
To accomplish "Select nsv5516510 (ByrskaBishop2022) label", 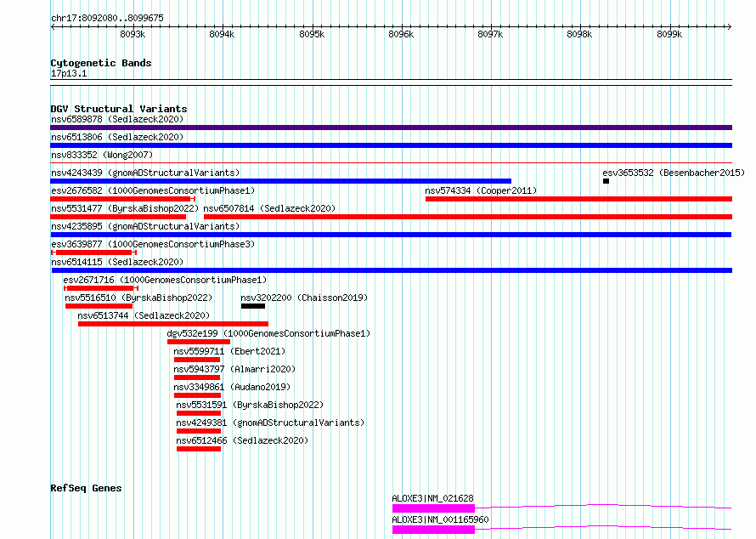I will (138, 298).
